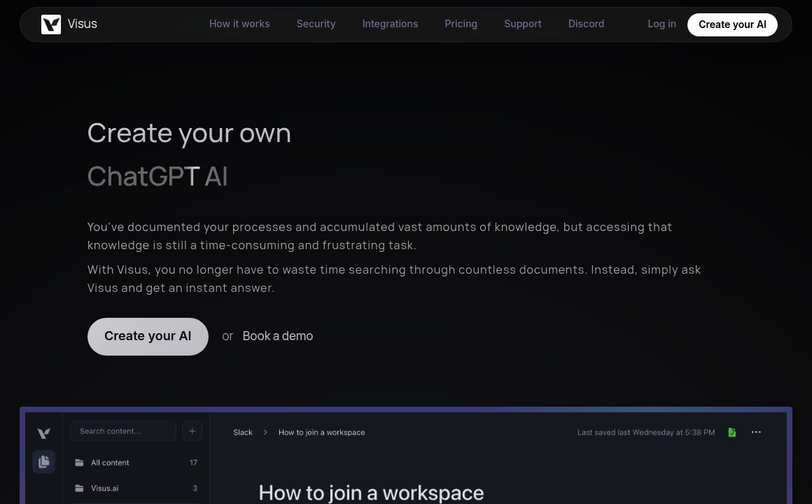Go to the Security section
This screenshot has height=504, width=812.
point(316,24)
